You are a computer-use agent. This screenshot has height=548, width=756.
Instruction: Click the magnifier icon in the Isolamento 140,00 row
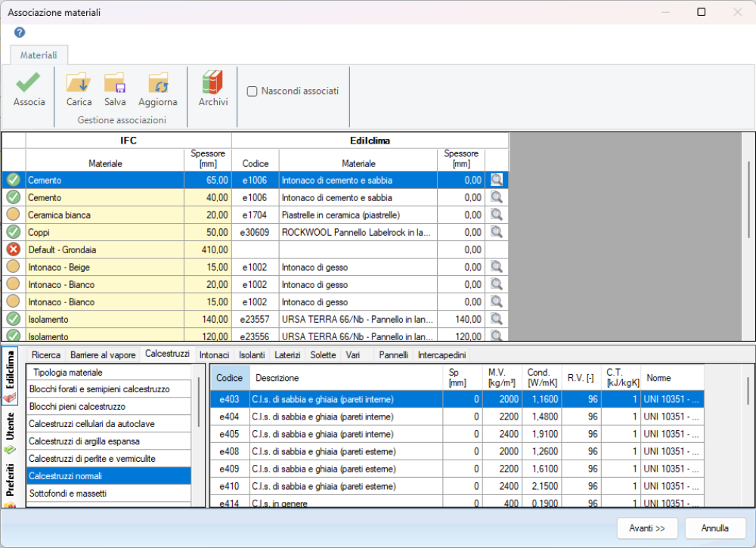pyautogui.click(x=497, y=319)
